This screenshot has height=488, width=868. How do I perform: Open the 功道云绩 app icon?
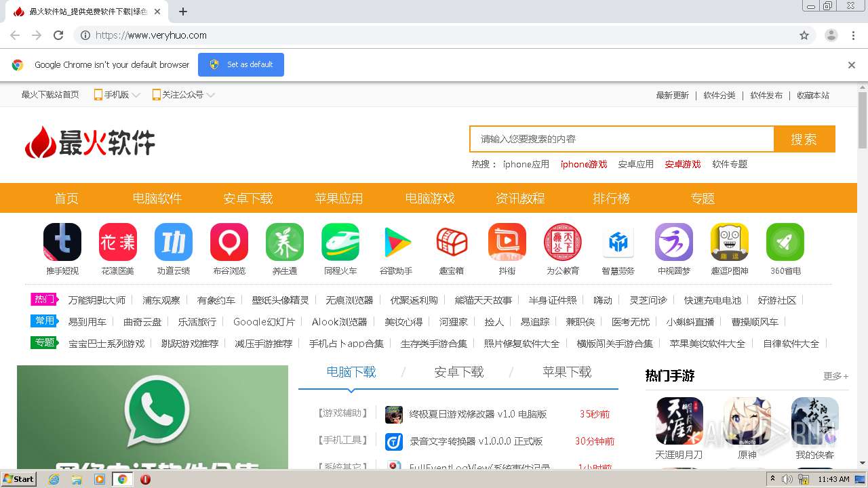174,242
